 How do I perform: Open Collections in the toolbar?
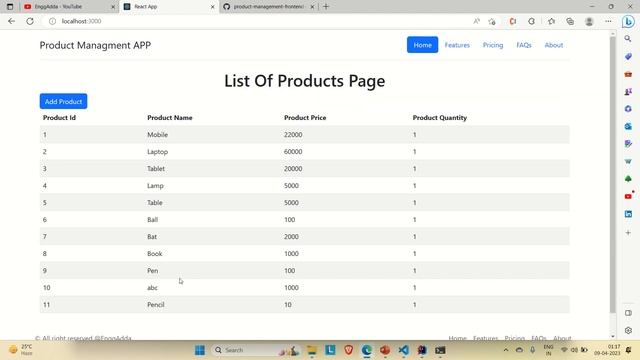tap(570, 21)
